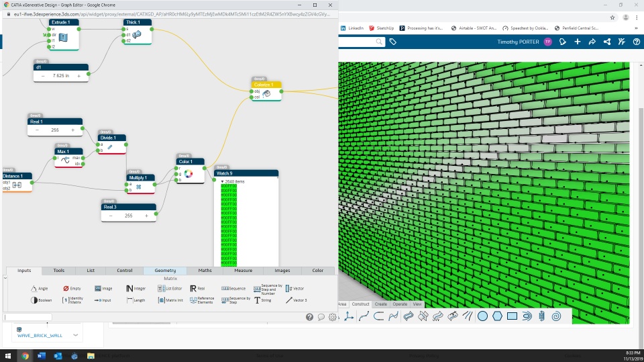
Task: Expand the WAVE_BRICK_WALL dropdown
Action: point(76,335)
